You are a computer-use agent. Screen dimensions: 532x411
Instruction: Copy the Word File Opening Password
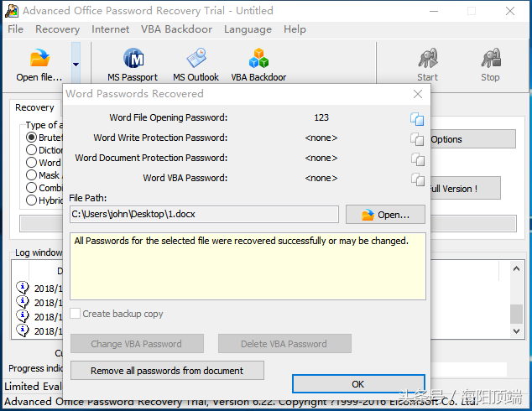417,119
